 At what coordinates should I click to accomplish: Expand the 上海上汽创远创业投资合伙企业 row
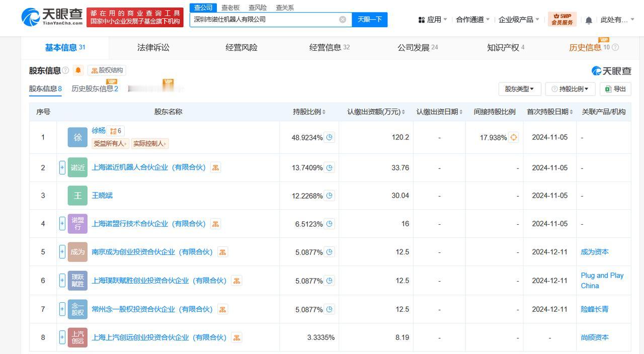62,337
